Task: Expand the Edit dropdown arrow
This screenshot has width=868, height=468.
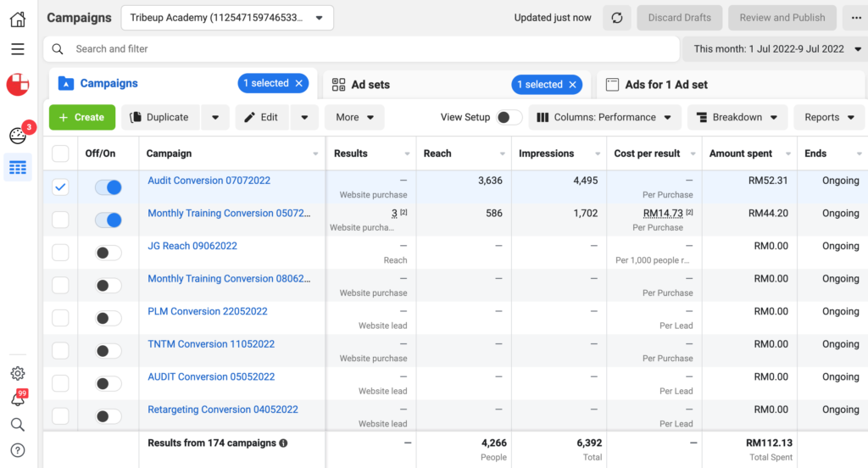Action: (x=304, y=117)
